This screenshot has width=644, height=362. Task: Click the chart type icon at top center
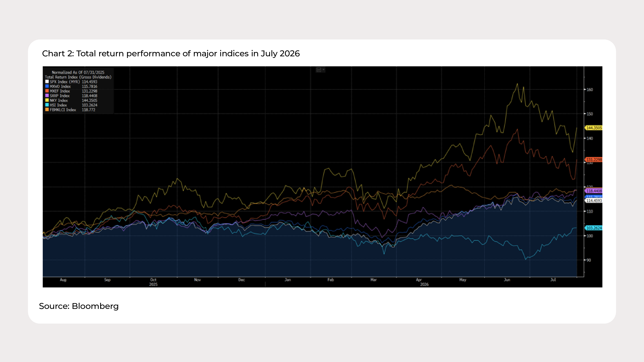(319, 70)
